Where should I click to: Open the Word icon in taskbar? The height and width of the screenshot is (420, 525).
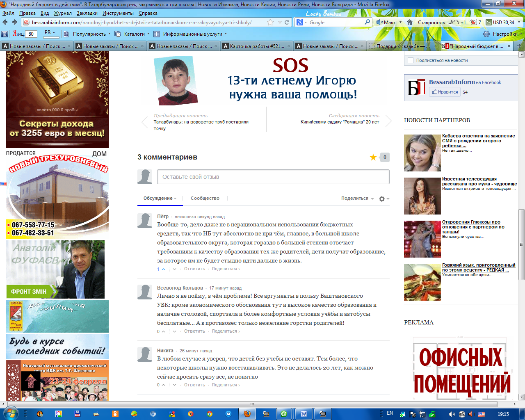[x=304, y=413]
